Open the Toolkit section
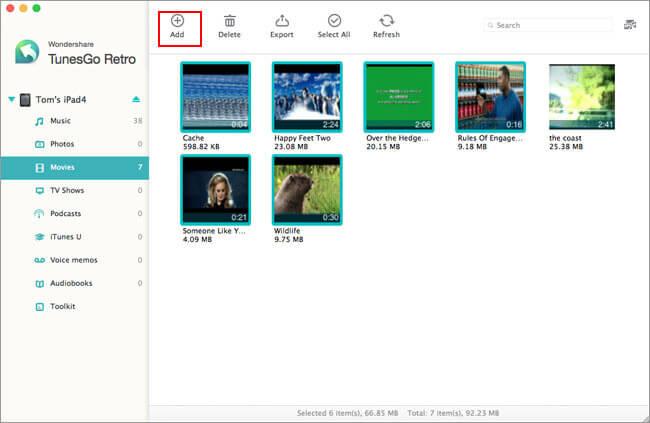This screenshot has width=650, height=423. 75,306
